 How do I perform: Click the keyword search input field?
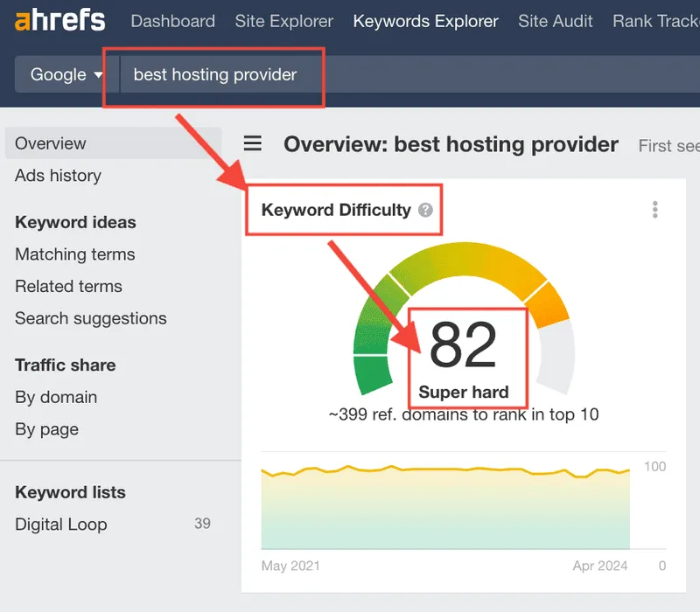coord(350,74)
